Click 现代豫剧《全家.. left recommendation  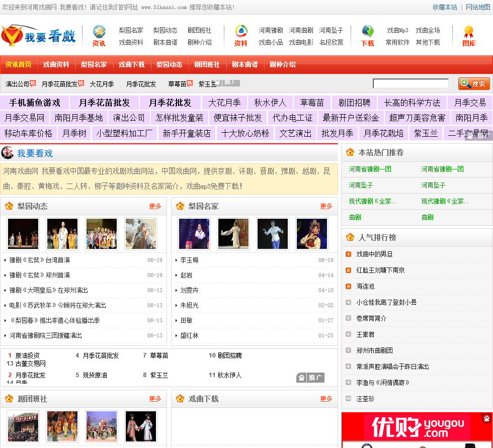click(372, 201)
